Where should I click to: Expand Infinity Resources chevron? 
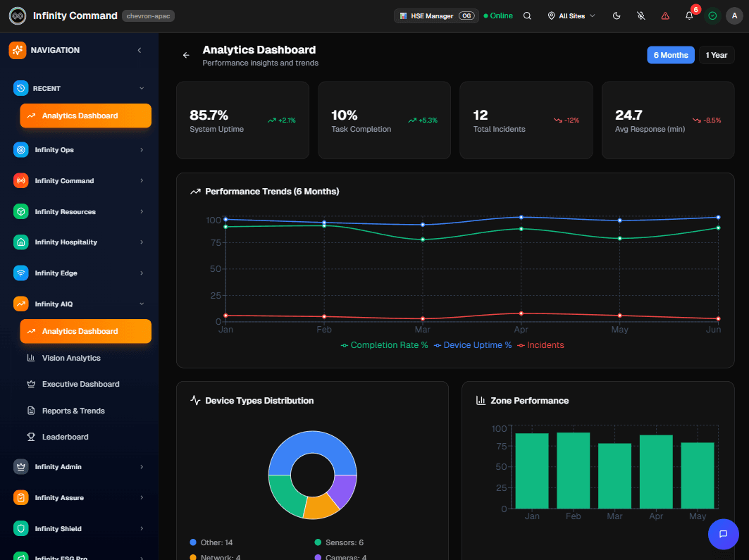click(142, 211)
